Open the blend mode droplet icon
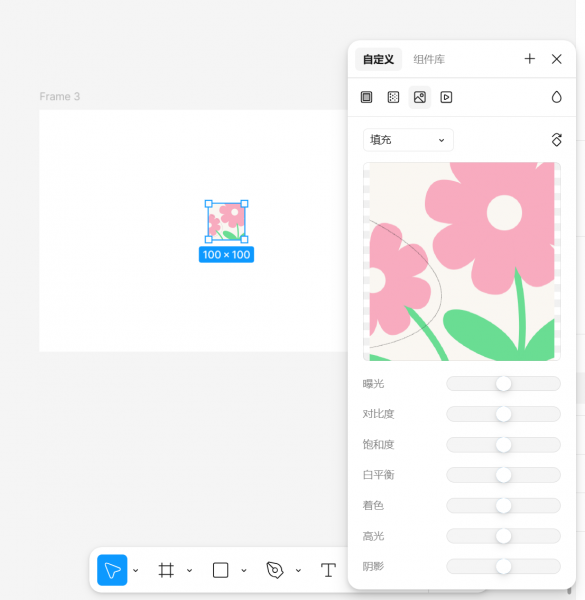585x600 pixels. (556, 97)
